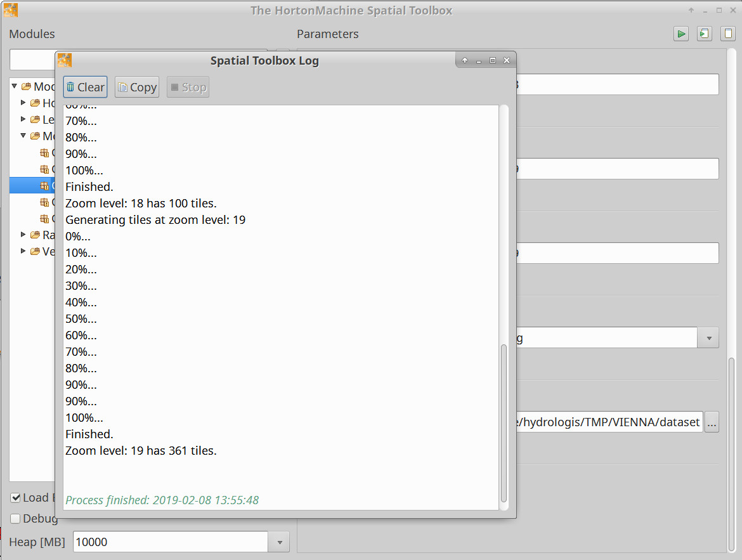This screenshot has height=560, width=742.
Task: Click the 'Parameters' panel heading
Action: click(327, 34)
